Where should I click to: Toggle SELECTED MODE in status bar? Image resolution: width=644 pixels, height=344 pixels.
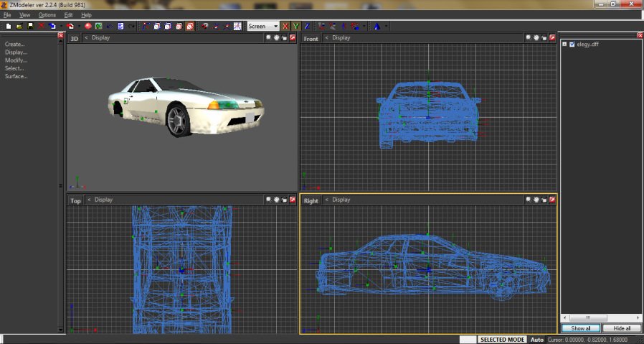click(x=502, y=339)
